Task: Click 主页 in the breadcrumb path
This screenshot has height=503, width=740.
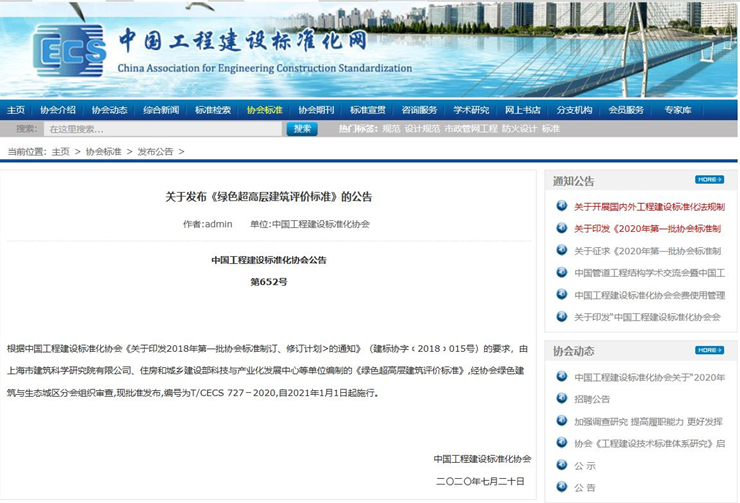Action: tap(61, 152)
